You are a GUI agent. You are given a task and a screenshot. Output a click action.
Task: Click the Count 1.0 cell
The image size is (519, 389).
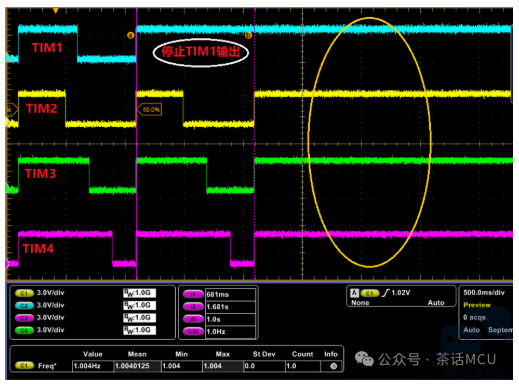click(303, 366)
